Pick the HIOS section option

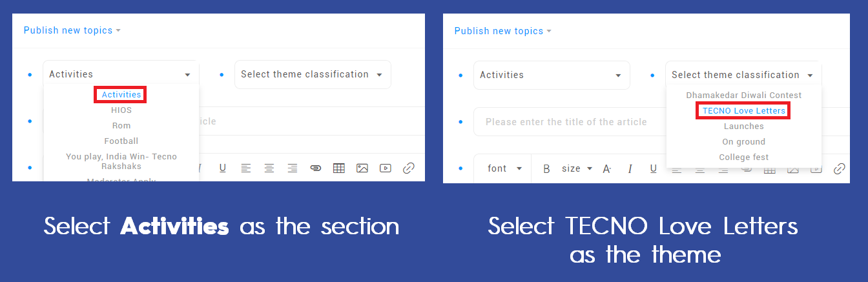(x=121, y=110)
